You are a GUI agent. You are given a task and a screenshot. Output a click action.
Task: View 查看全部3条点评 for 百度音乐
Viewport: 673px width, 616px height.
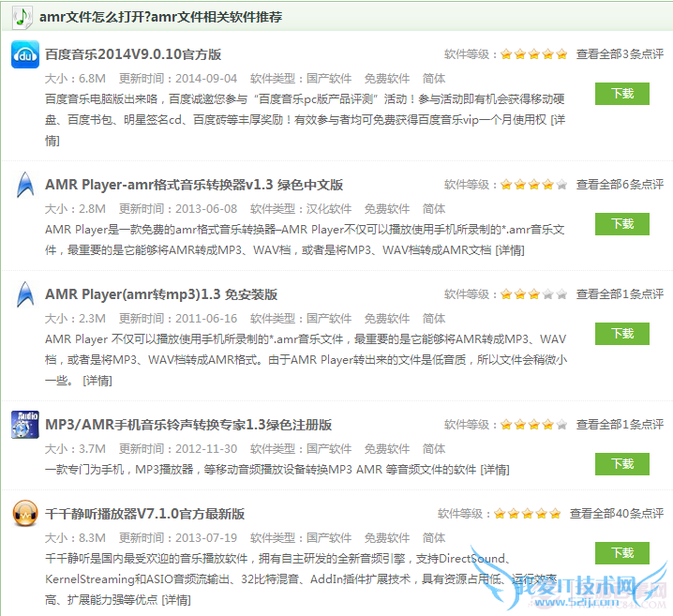pos(620,54)
